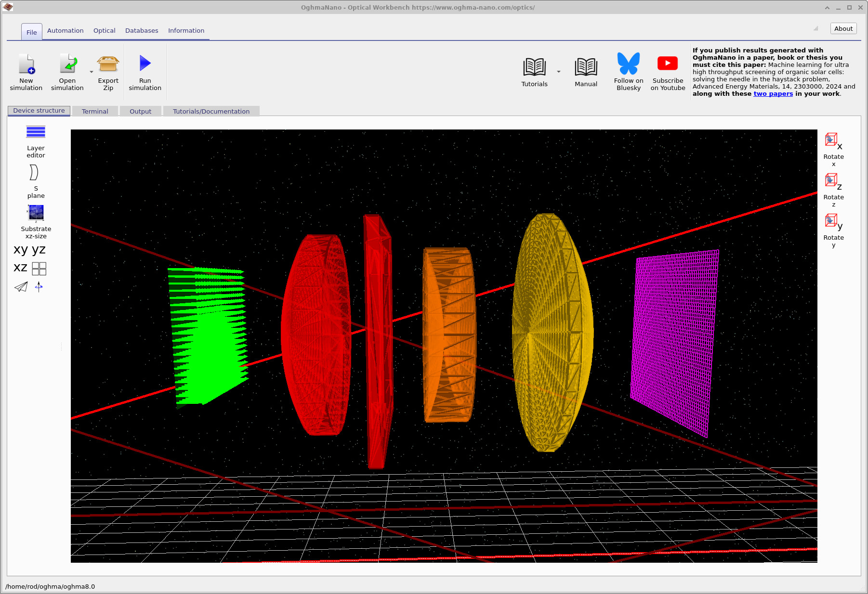The image size is (868, 594).
Task: Click the Rotate y icon
Action: pyautogui.click(x=832, y=221)
